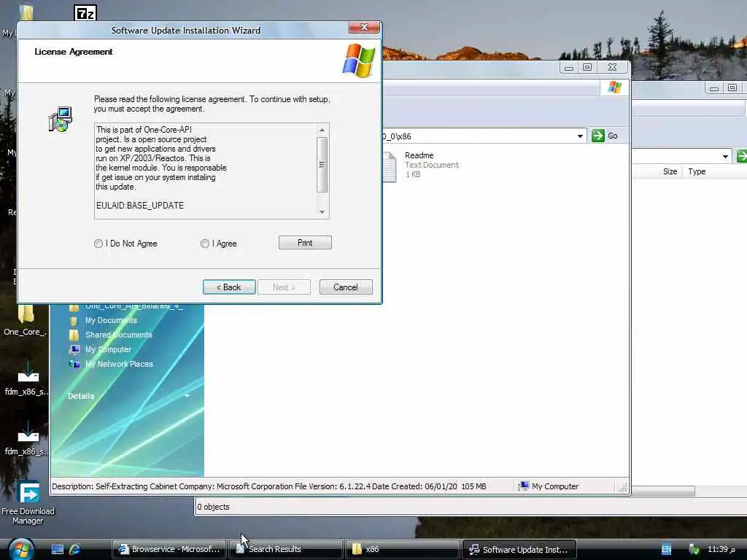
Task: Click the 105 MB status bar entry
Action: [x=473, y=486]
